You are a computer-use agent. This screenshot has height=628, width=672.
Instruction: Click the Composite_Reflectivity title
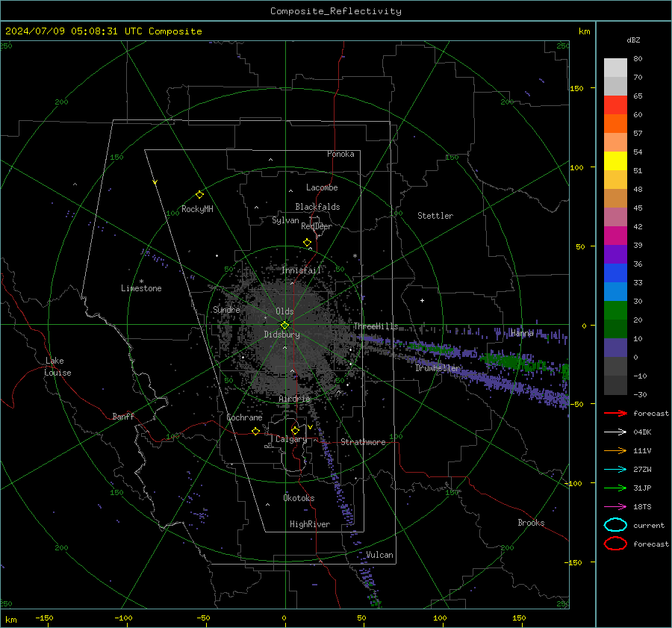point(336,11)
